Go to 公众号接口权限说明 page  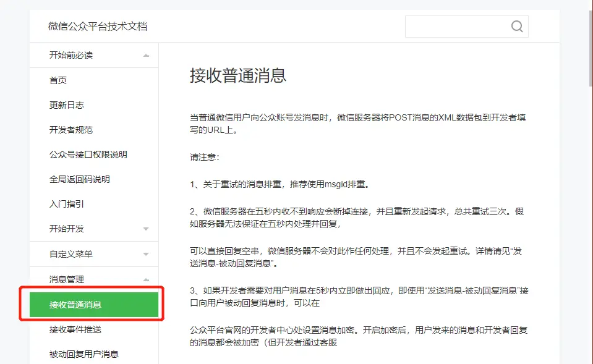pos(88,154)
